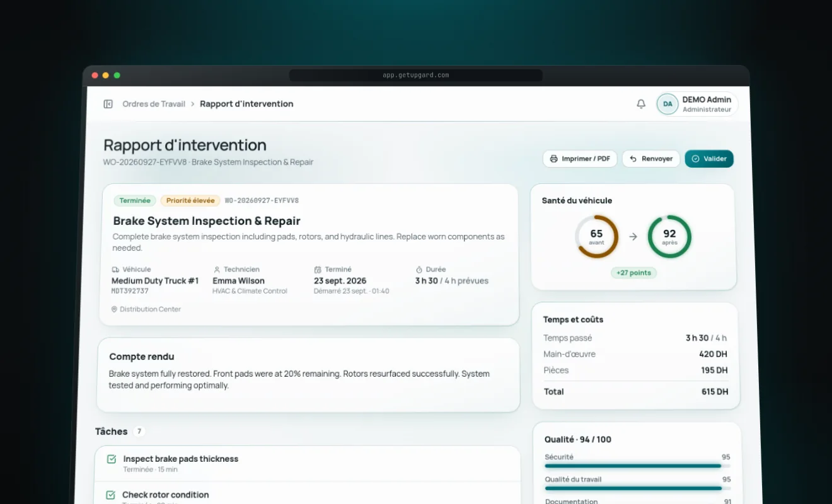This screenshot has width=832, height=504.
Task: Click the location pin near Distribution Center
Action: (x=114, y=309)
